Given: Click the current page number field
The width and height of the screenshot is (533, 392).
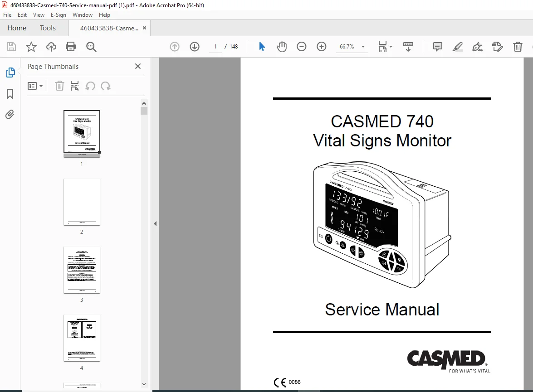Looking at the screenshot, I should click(x=215, y=47).
